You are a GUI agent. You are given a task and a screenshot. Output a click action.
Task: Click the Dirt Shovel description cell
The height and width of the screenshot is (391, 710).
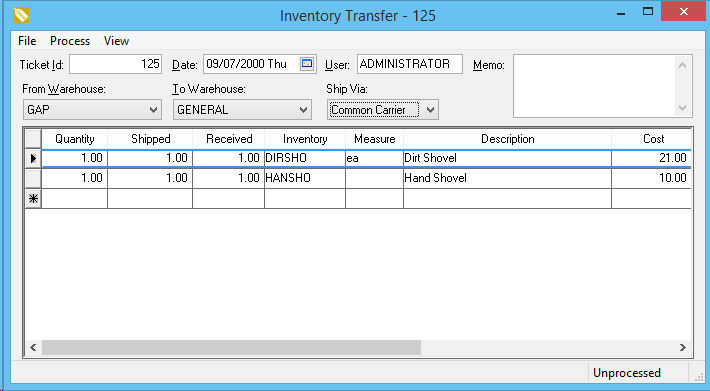pyautogui.click(x=508, y=158)
